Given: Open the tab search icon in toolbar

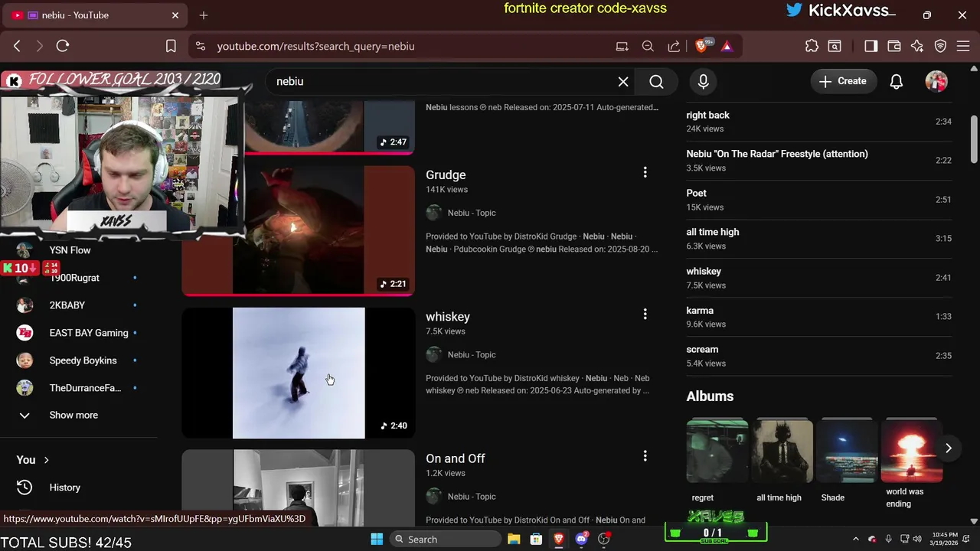Looking at the screenshot, I should point(835,46).
